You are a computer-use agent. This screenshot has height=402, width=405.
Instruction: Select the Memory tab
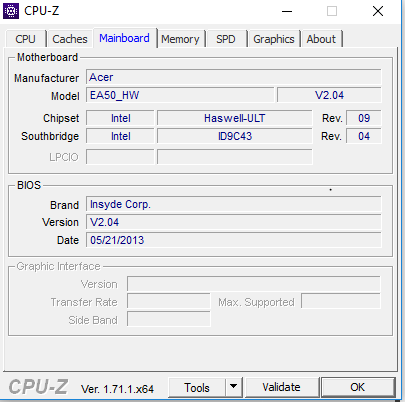click(180, 39)
